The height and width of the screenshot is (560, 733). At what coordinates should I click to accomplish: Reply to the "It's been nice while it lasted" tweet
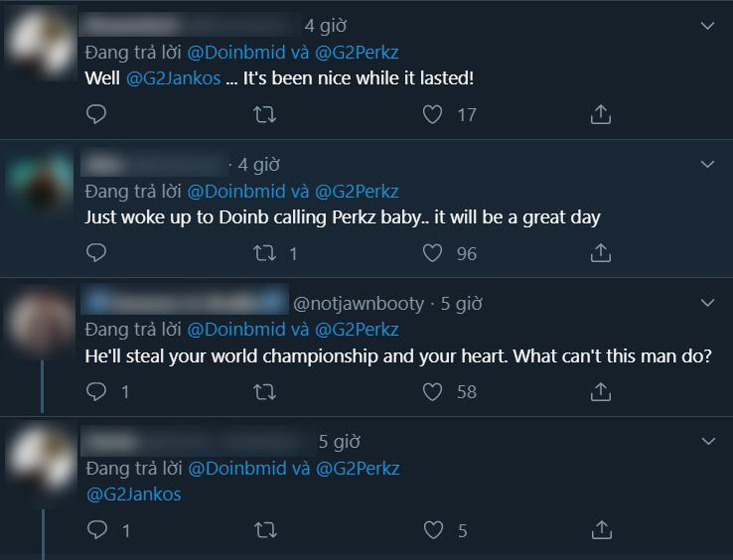coord(96,114)
